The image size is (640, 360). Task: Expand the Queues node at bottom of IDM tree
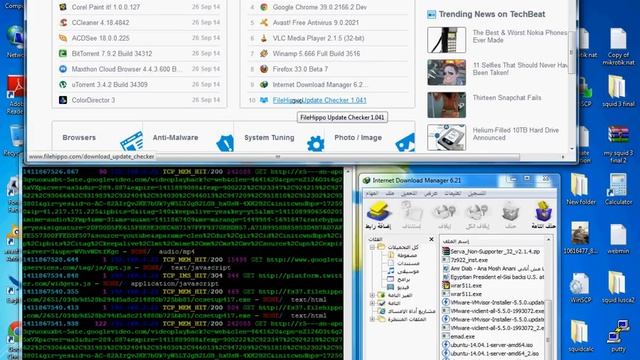tap(372, 319)
